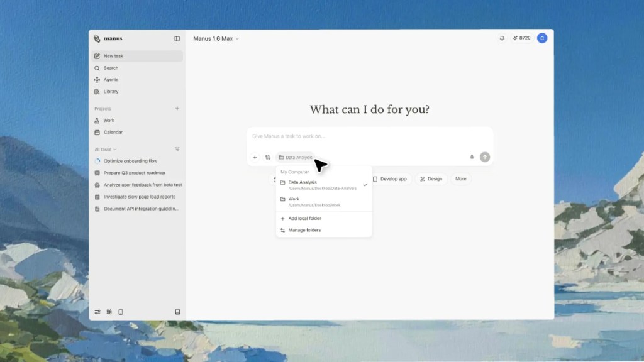
Task: Click the calendar icon beside Calendar project
Action: [x=97, y=132]
